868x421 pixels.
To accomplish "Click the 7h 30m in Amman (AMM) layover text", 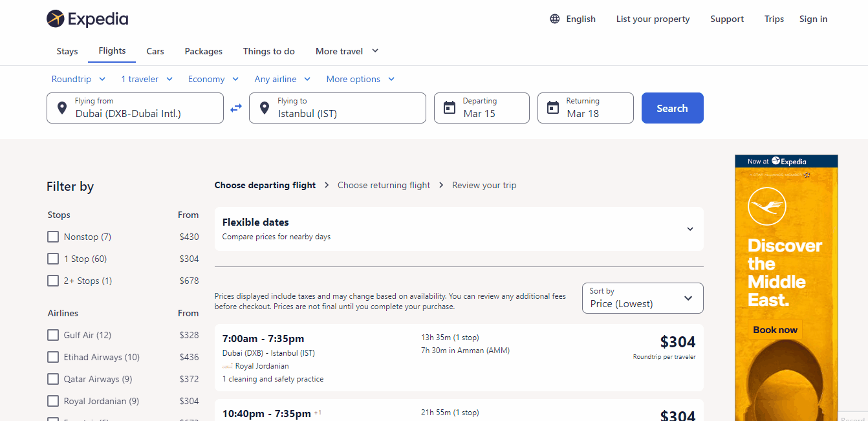I will pos(465,351).
